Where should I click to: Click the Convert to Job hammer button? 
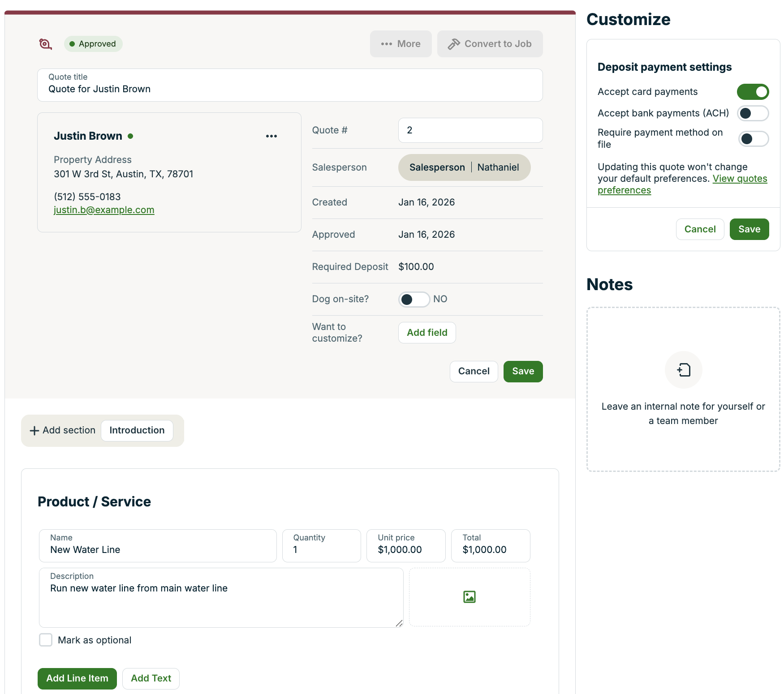coord(490,44)
